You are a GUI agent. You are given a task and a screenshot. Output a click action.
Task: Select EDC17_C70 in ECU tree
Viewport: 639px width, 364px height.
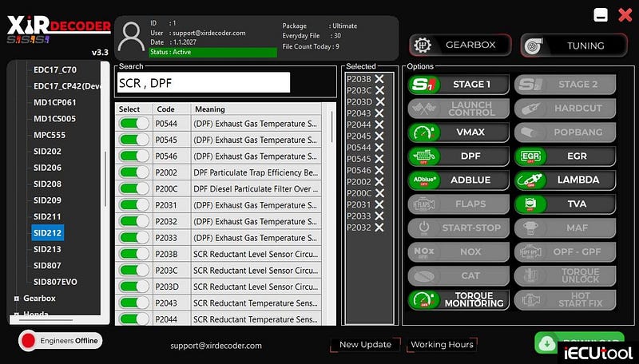pyautogui.click(x=55, y=69)
